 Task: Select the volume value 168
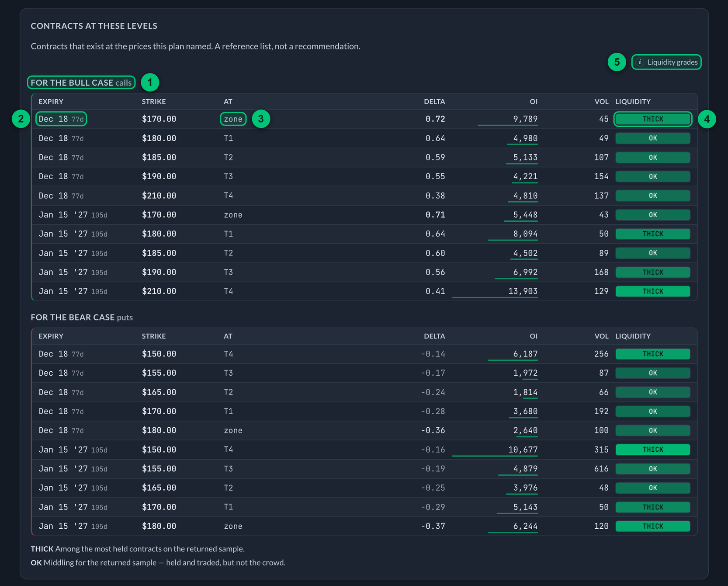(601, 272)
